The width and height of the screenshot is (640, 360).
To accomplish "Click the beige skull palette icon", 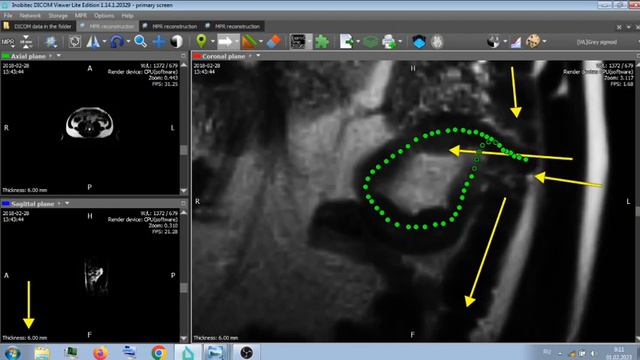I will pos(533,41).
